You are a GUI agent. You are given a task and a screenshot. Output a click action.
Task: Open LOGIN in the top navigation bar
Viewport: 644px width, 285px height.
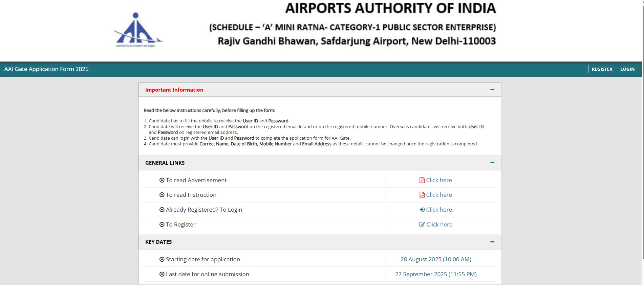coord(627,69)
